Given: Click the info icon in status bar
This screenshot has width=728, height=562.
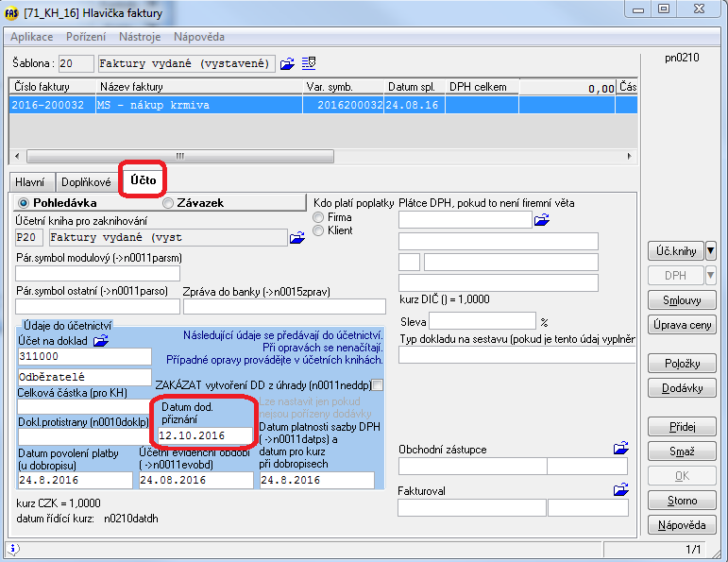Looking at the screenshot, I should 13,549.
